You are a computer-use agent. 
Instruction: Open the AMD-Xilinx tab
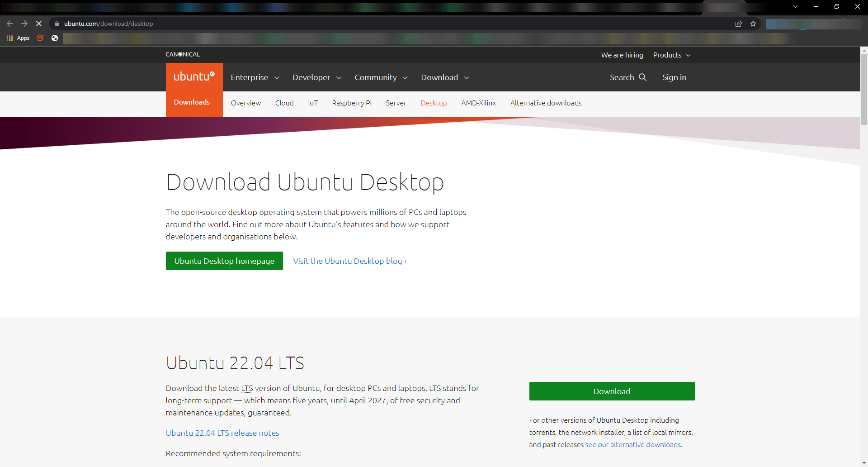pos(479,103)
